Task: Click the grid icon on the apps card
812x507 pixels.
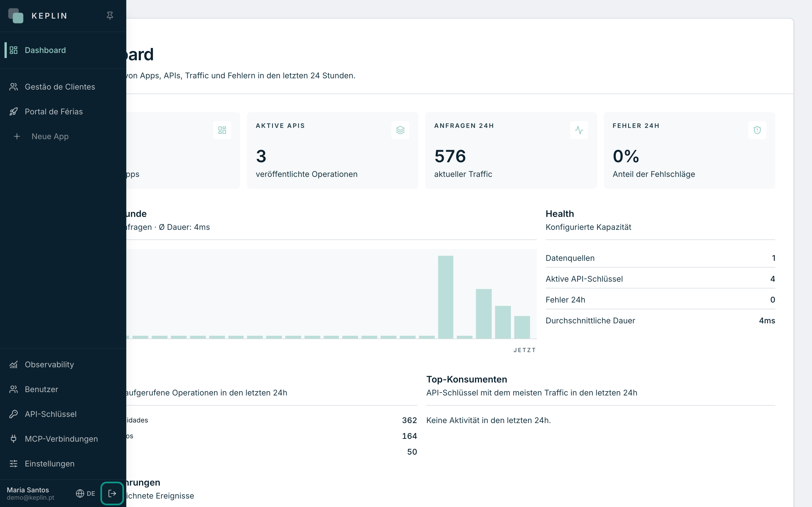Action: click(x=222, y=130)
